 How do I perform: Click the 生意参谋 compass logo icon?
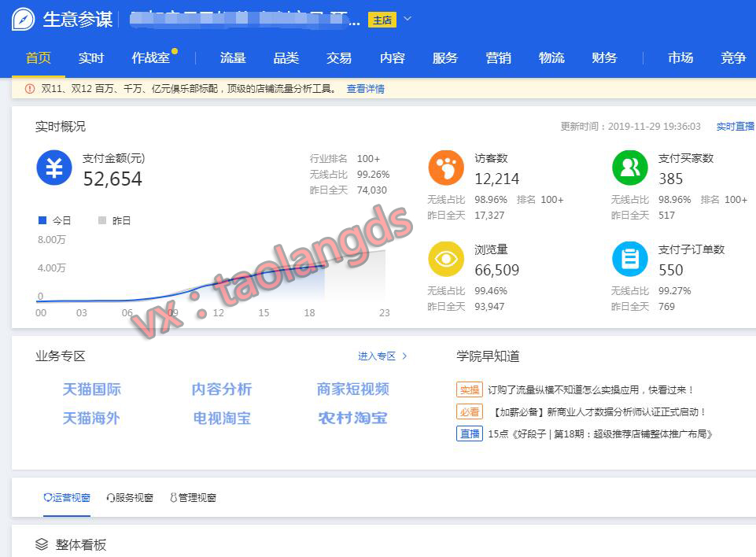23,20
